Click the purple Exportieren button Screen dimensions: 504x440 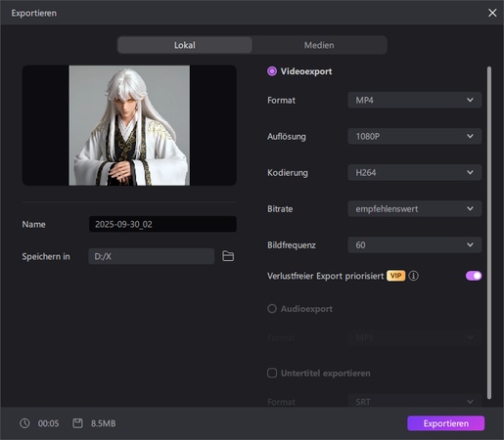[x=445, y=423]
